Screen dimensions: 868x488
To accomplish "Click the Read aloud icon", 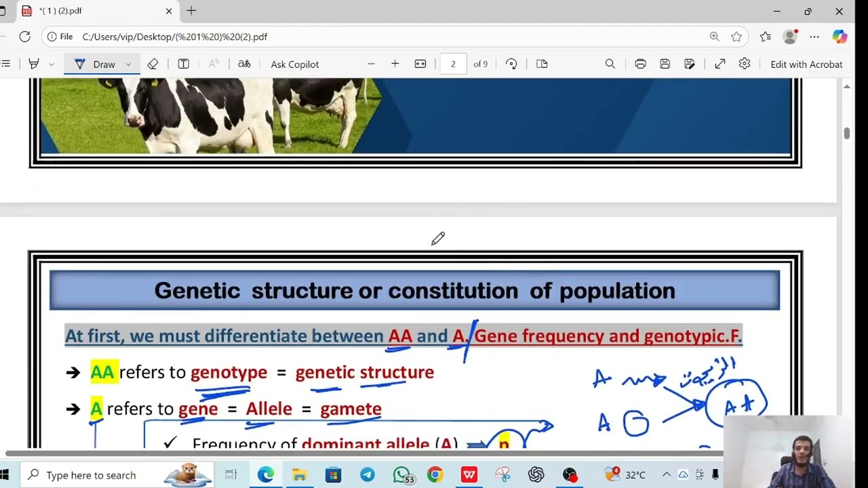I will click(x=214, y=64).
